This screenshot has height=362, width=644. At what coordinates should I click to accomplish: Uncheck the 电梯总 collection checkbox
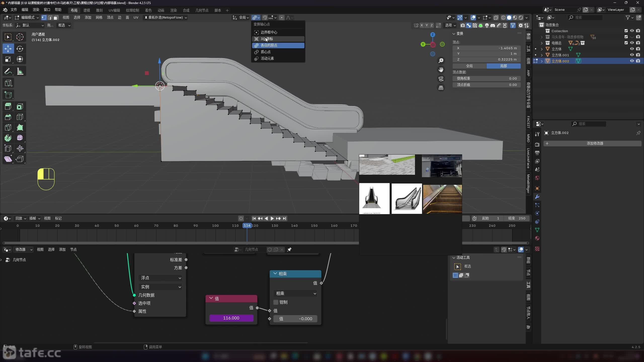pos(626,43)
